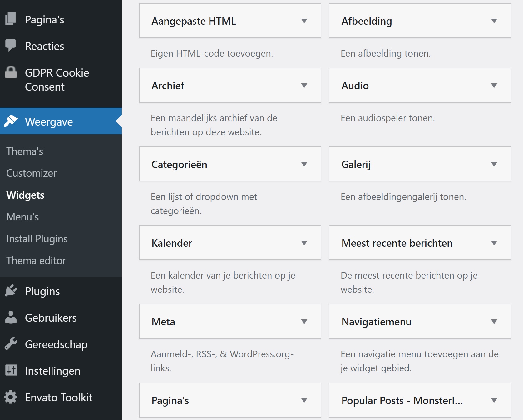The image size is (523, 420).
Task: Expand the Categorieën widget arrow
Action: pos(304,164)
